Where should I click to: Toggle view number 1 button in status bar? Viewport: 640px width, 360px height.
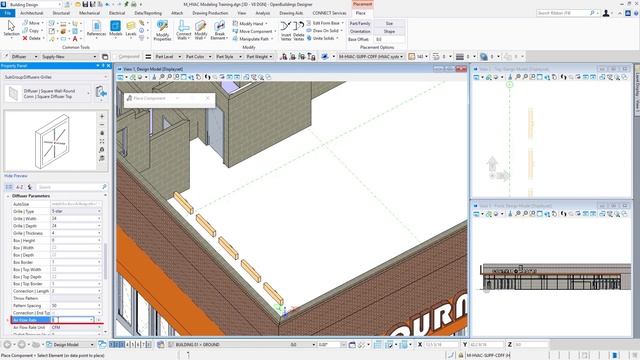tap(112, 344)
